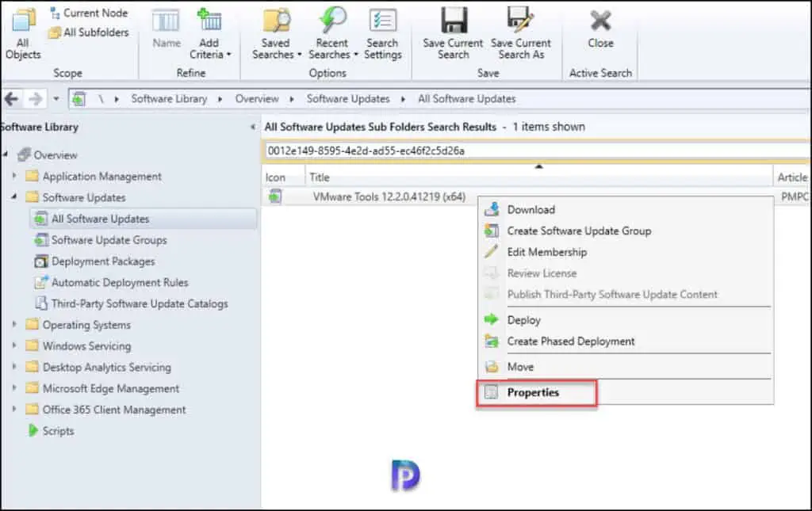Open the Scripts node
Viewport: 812px width, 511px height.
[51, 431]
